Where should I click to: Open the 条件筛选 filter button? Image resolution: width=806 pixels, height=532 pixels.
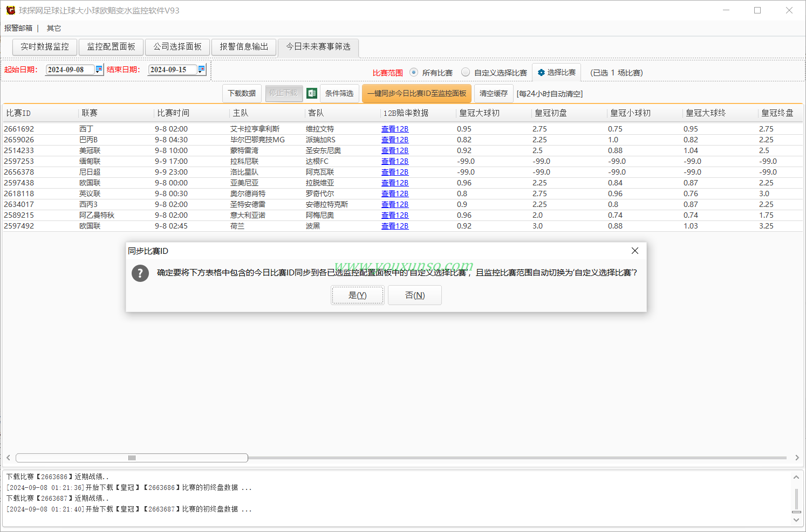point(339,93)
